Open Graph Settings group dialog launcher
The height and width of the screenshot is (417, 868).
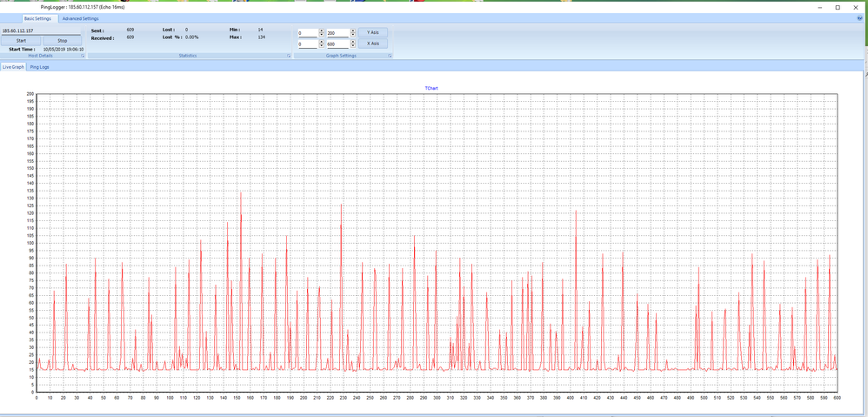[391, 56]
